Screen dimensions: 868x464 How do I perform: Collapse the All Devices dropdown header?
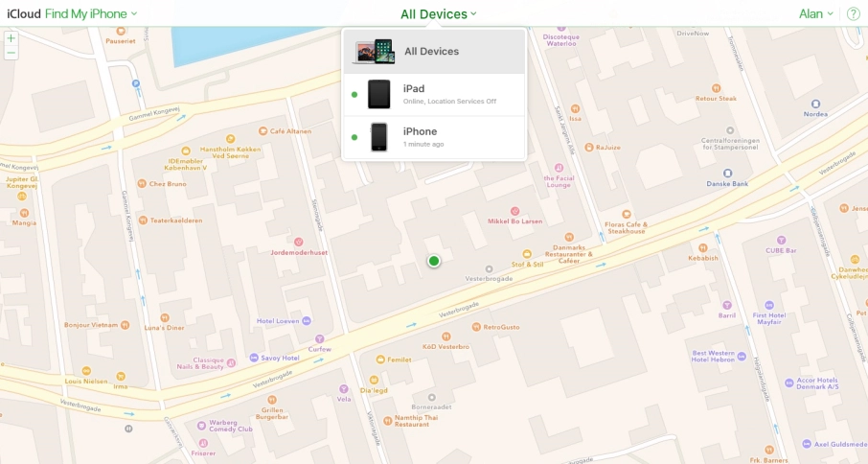439,14
